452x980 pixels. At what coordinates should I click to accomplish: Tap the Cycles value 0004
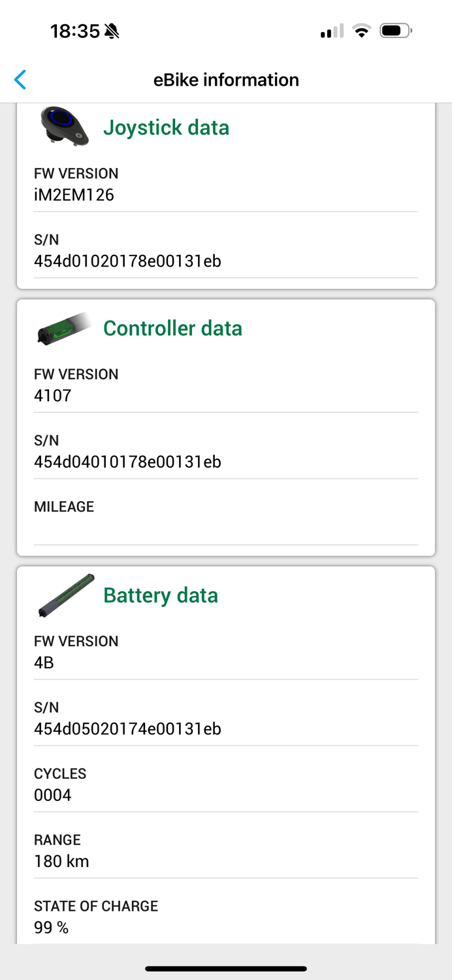[x=52, y=795]
